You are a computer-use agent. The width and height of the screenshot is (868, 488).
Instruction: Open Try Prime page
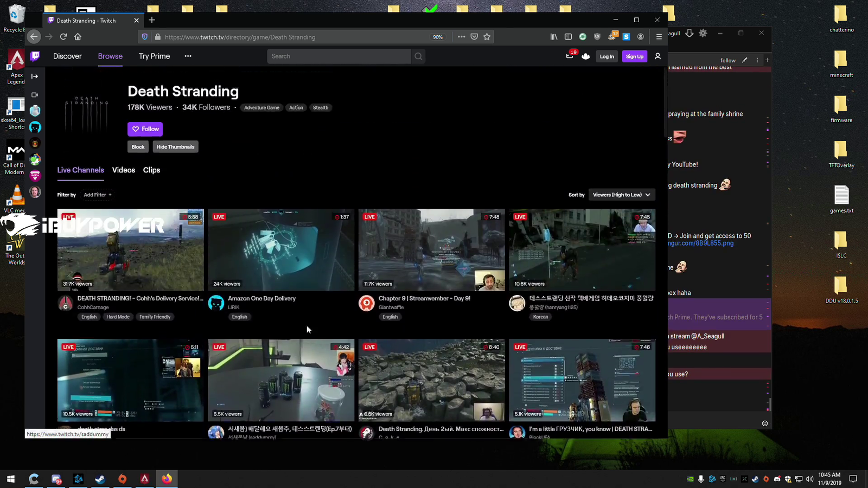[x=155, y=56]
